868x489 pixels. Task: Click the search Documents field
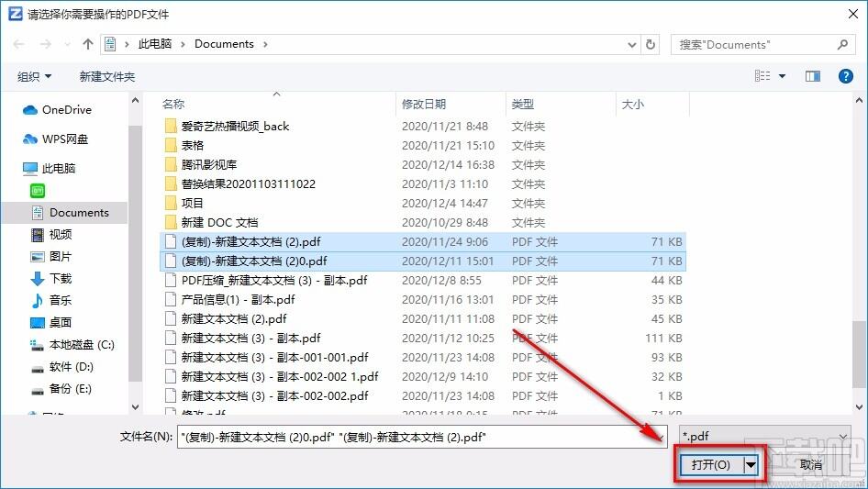[x=756, y=45]
